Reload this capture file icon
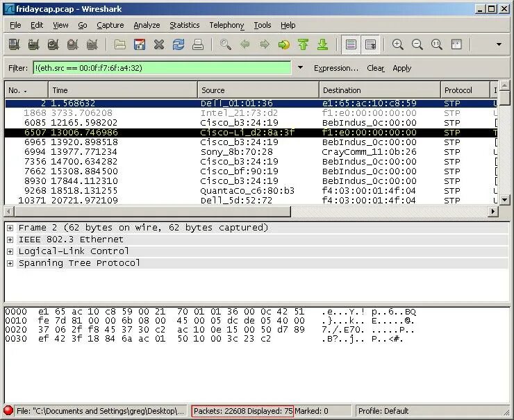514x420 pixels. coord(179,44)
